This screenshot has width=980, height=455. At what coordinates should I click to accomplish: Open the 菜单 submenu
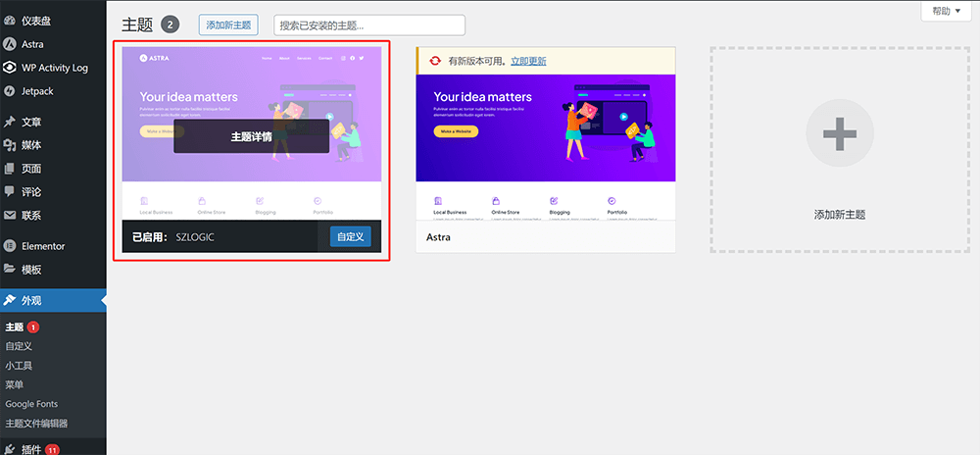click(15, 384)
